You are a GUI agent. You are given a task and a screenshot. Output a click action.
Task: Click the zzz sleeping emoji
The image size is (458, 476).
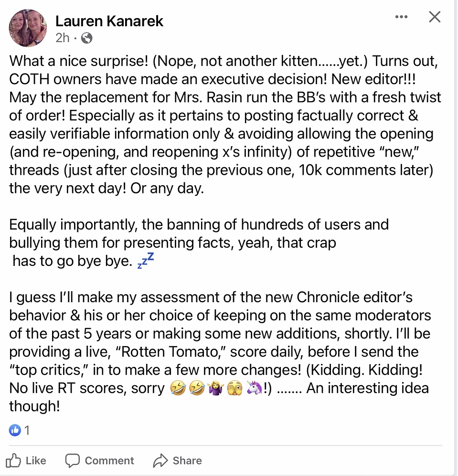click(x=146, y=261)
